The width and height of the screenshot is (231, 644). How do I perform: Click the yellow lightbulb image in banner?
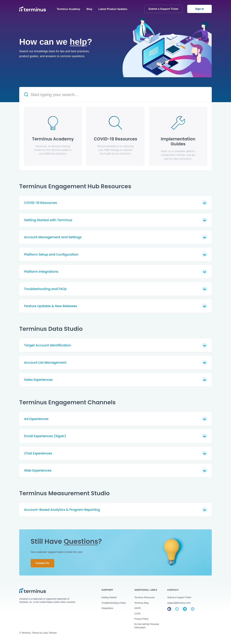point(172,552)
